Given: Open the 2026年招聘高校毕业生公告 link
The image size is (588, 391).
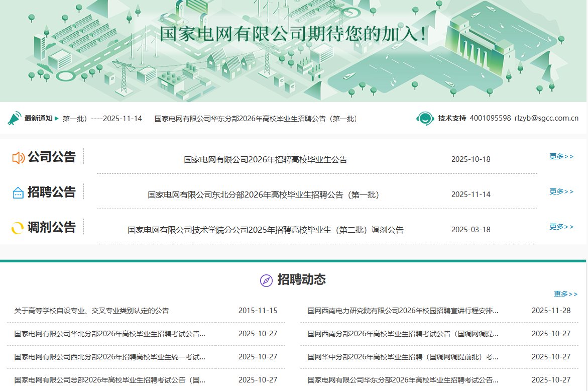Looking at the screenshot, I should click(265, 160).
